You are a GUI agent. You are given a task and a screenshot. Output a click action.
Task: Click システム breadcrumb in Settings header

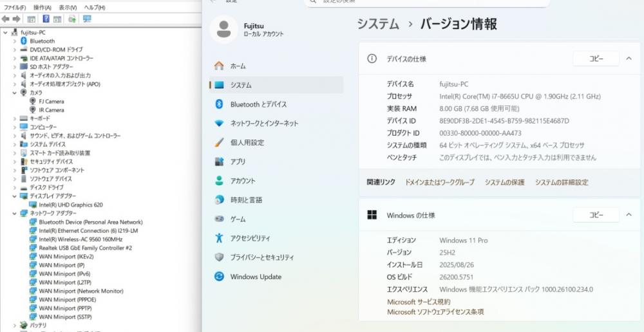pyautogui.click(x=378, y=24)
